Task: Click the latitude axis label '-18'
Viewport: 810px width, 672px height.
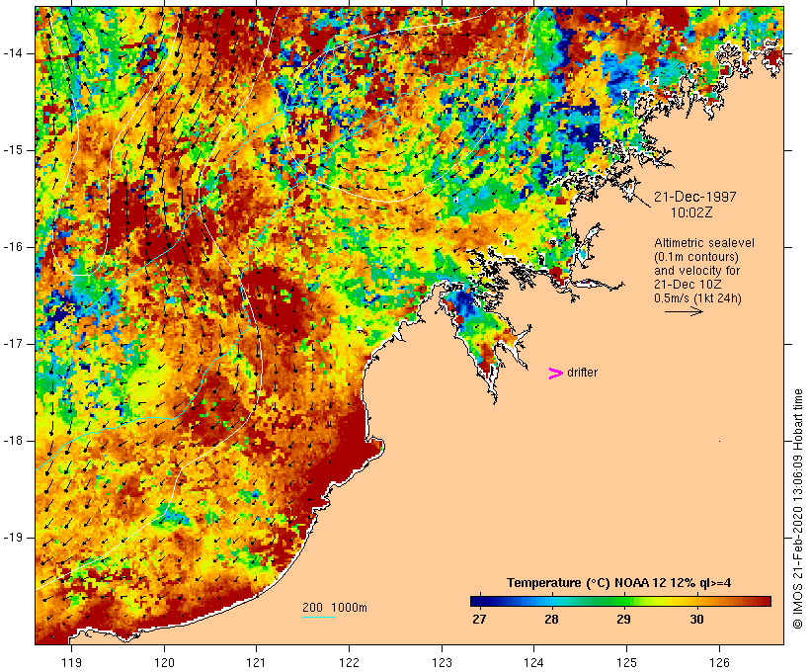Action: tap(12, 441)
